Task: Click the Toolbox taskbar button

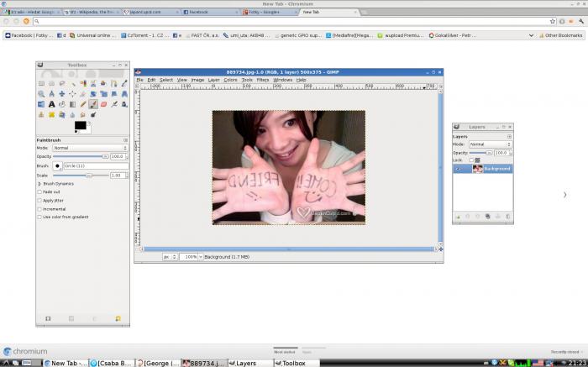Action: pyautogui.click(x=297, y=363)
